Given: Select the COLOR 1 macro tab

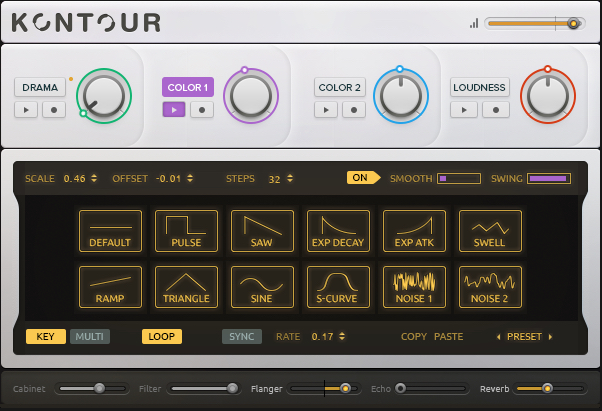Looking at the screenshot, I should coord(188,87).
